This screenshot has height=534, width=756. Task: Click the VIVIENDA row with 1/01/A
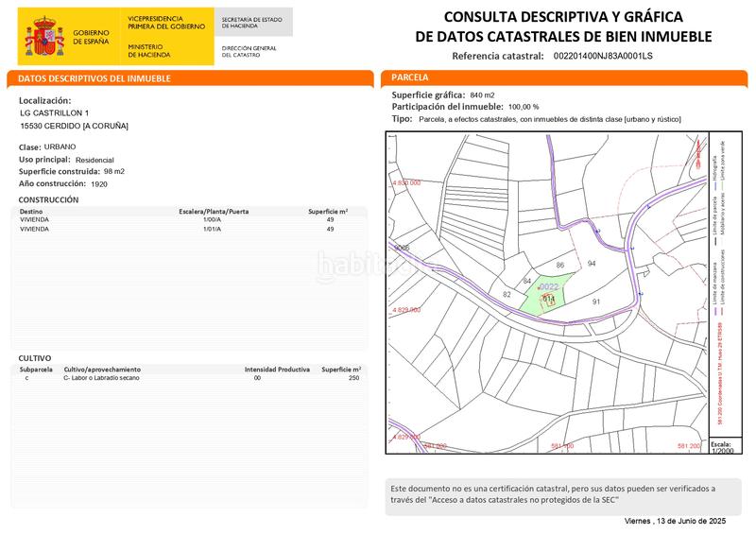[188, 229]
